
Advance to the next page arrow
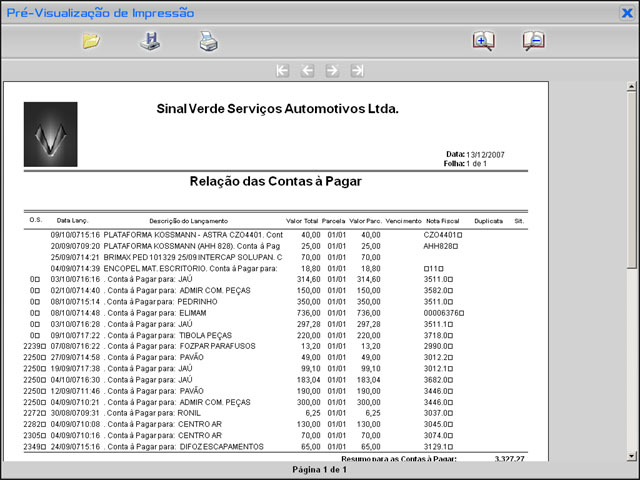click(x=332, y=71)
